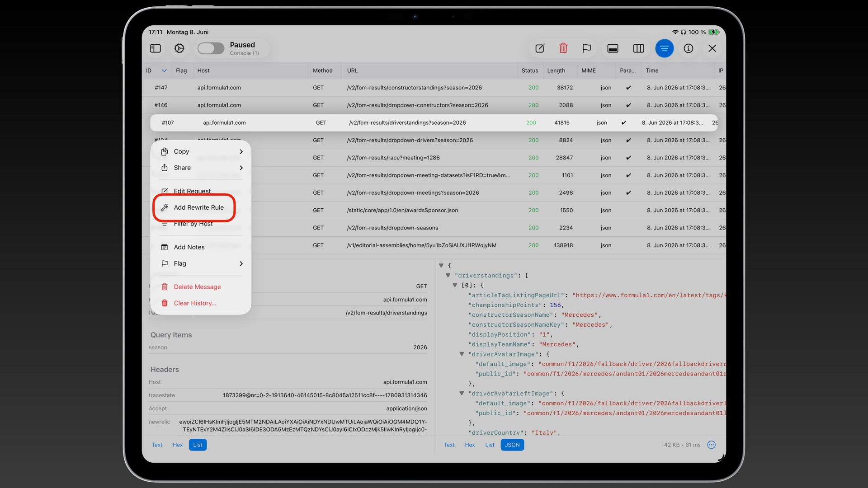The height and width of the screenshot is (488, 868).
Task: Click the compose new request icon
Action: tap(540, 48)
